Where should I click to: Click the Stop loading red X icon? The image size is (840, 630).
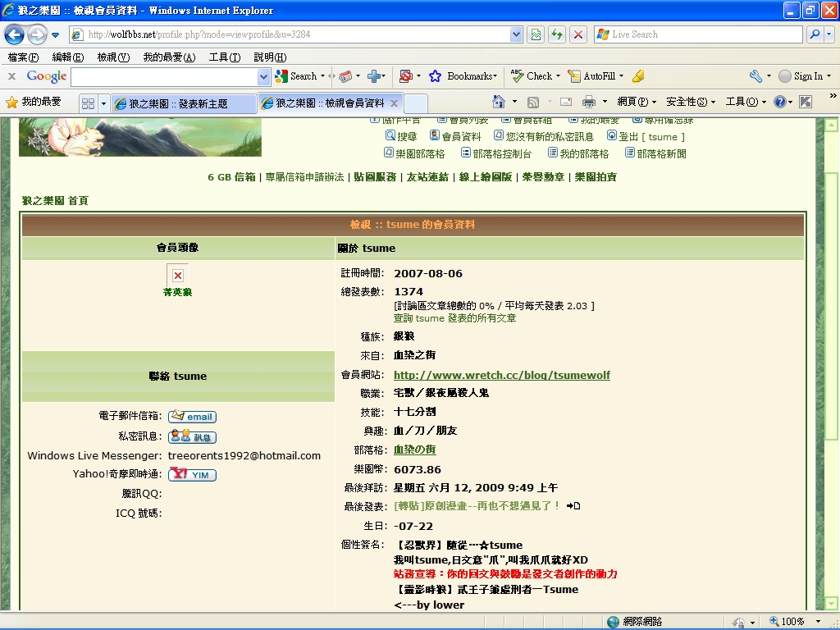(x=578, y=34)
